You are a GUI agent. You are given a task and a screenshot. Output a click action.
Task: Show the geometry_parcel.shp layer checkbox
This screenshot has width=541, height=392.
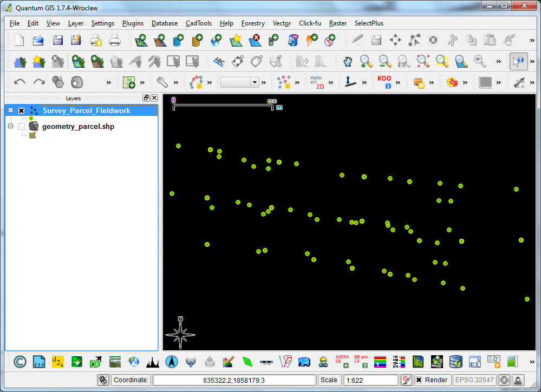click(x=22, y=126)
